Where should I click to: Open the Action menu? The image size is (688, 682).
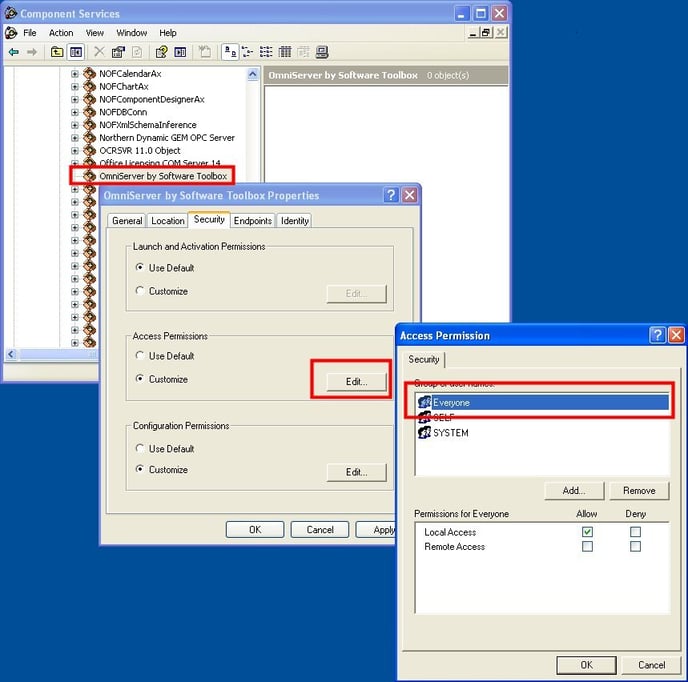click(61, 33)
